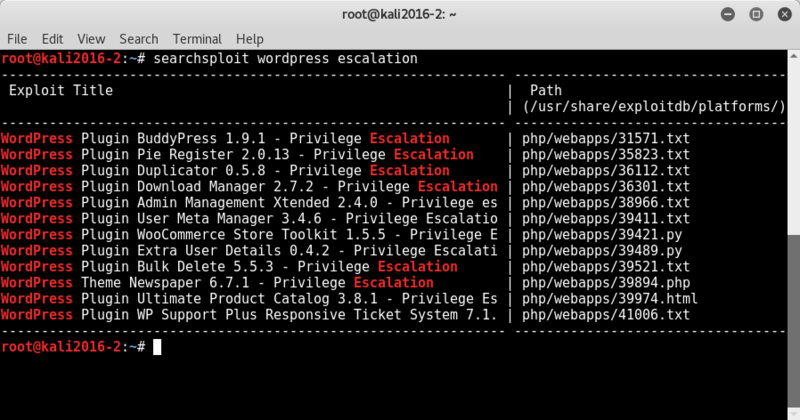Click path php/webapps/39894.php
The image size is (800, 420).
pos(606,283)
